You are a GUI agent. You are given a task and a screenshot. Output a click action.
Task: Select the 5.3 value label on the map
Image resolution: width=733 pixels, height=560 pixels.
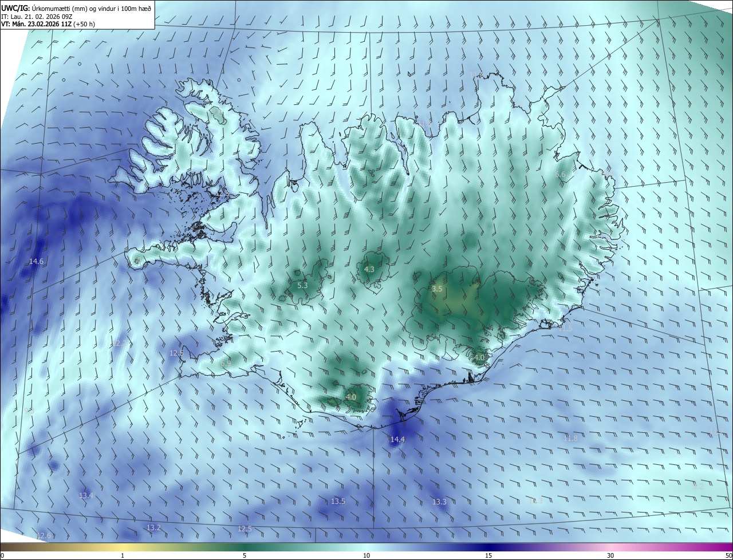tap(303, 285)
